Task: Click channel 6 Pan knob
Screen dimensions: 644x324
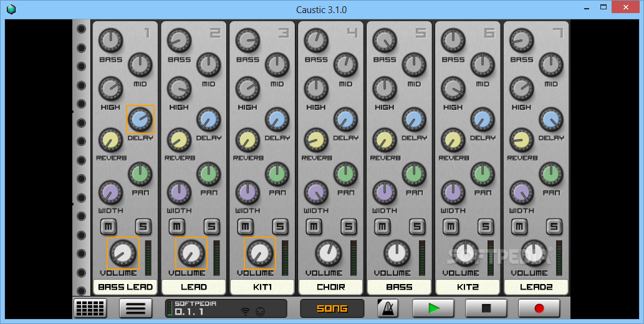Action: 483,174
